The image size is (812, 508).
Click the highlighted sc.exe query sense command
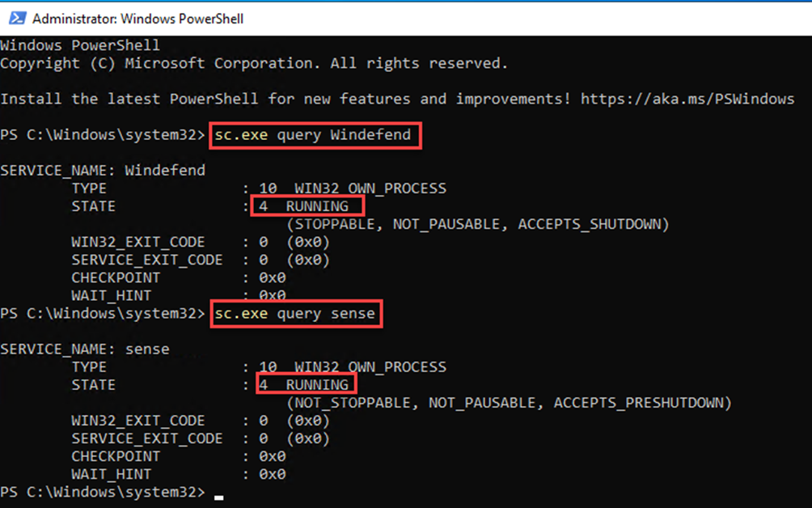pos(296,314)
